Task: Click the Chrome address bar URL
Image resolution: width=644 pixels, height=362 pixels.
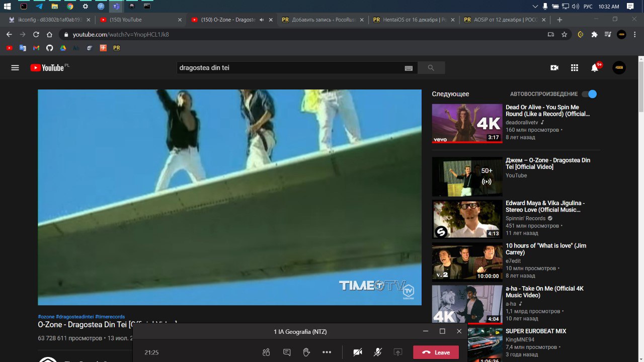Action: (121, 35)
